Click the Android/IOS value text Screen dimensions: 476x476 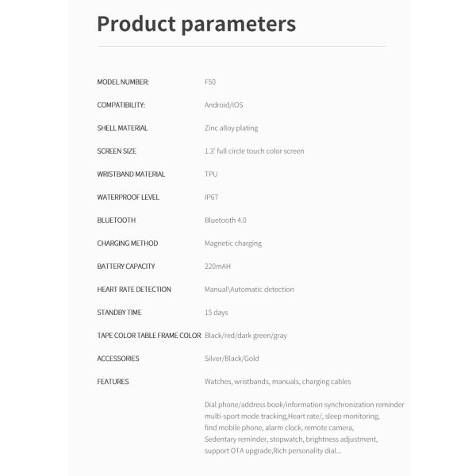tap(224, 105)
